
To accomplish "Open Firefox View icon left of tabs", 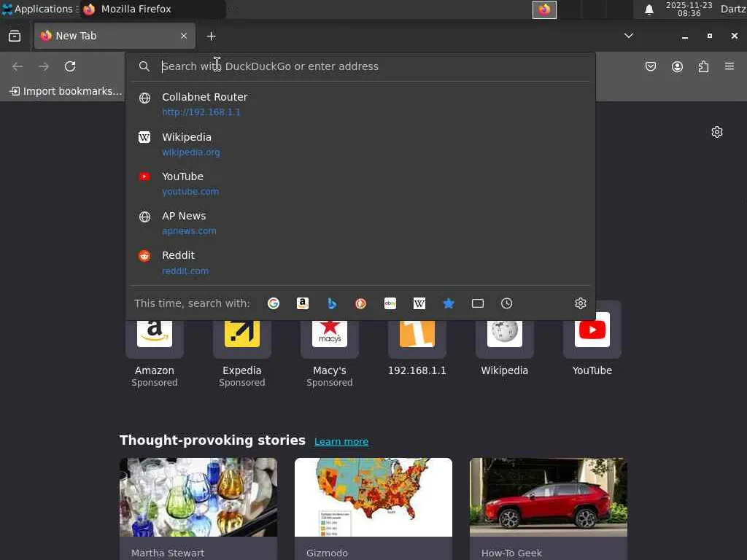I will pos(15,36).
